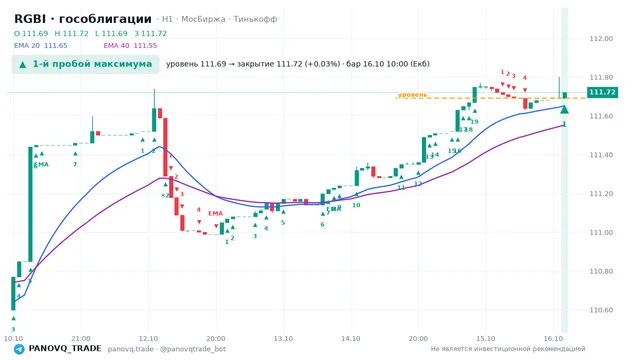Click the 'Не является инвестиционной рекомендацией' disclaimer
This screenshot has width=640, height=360.
(508, 349)
